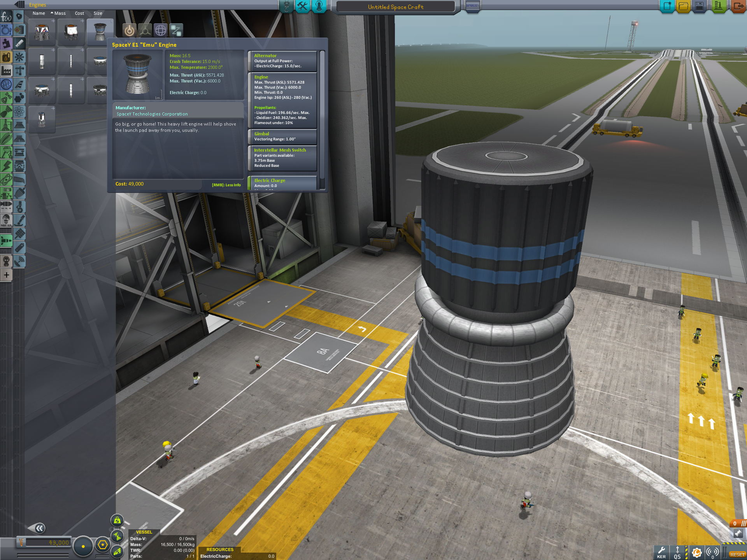Open the Crew assignment mode

(x=319, y=6)
